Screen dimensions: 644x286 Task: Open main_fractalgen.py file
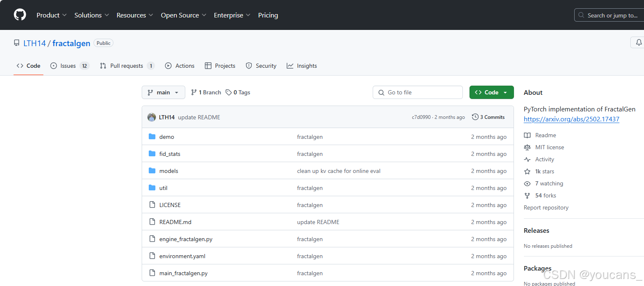(x=184, y=273)
